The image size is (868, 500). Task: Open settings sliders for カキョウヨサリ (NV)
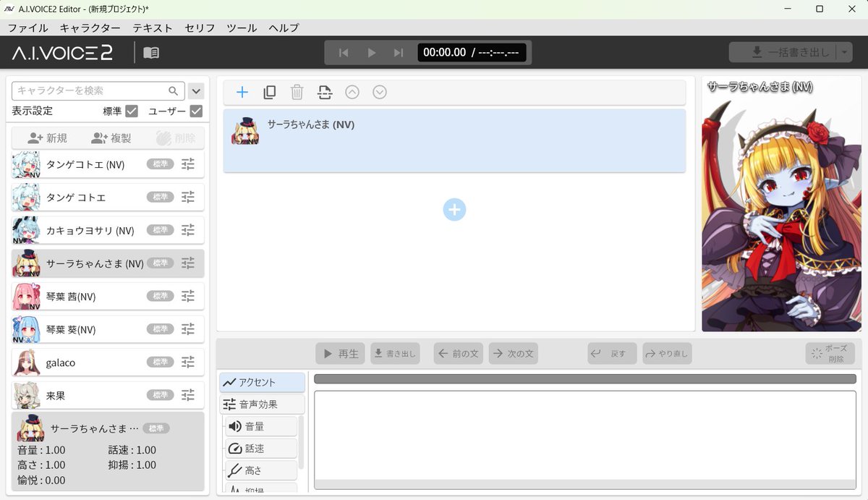[x=188, y=230]
